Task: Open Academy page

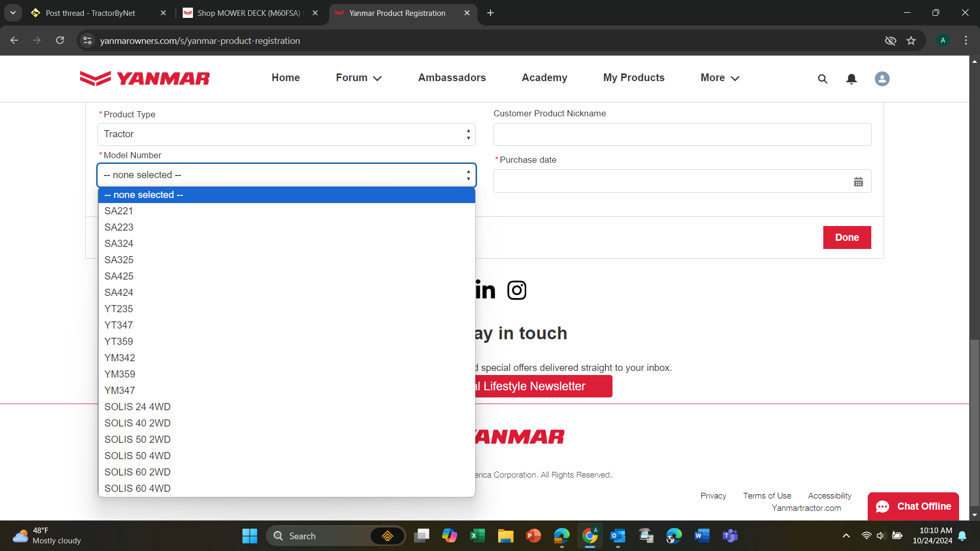Action: click(544, 78)
